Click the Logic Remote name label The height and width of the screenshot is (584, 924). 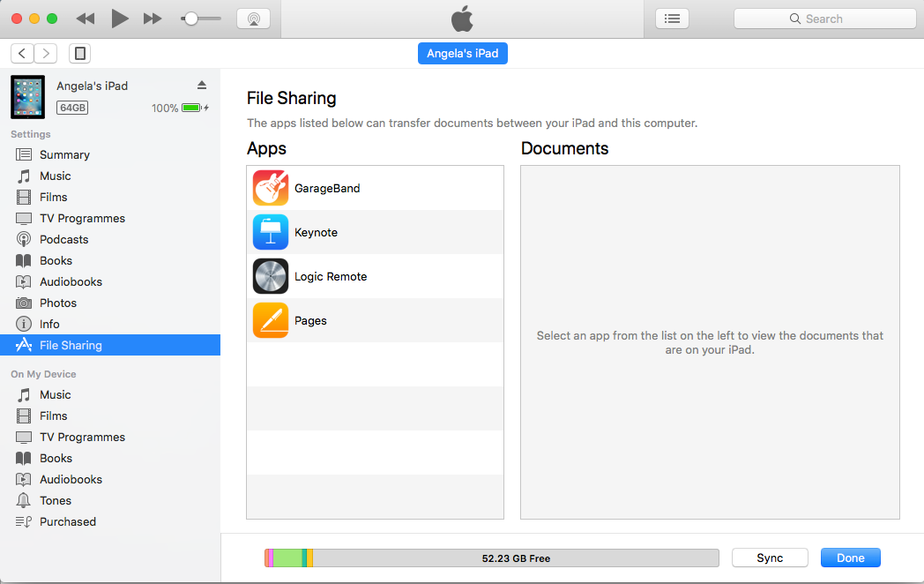331,277
